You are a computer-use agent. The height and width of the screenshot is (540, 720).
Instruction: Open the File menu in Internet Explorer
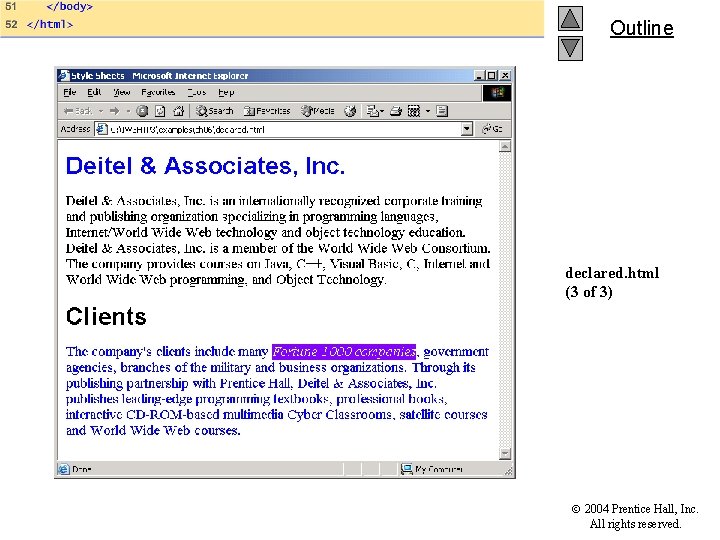(x=70, y=92)
